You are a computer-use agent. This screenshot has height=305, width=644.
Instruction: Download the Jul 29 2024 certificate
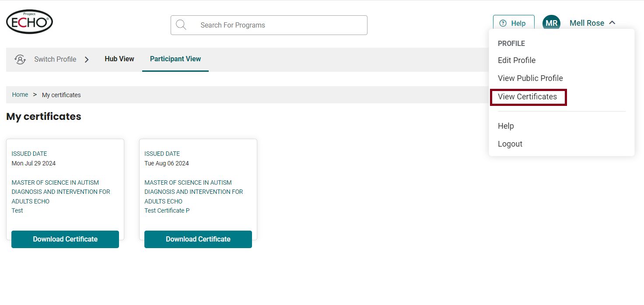click(65, 239)
